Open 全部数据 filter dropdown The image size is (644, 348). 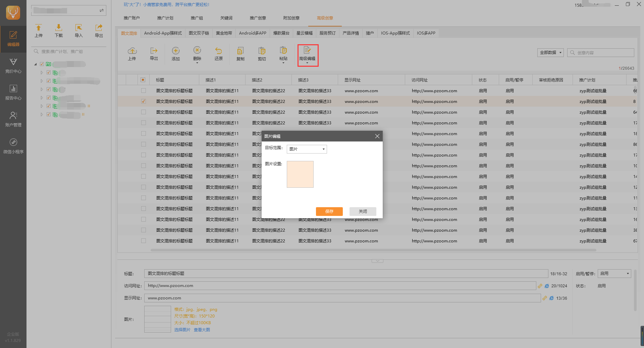(x=550, y=53)
